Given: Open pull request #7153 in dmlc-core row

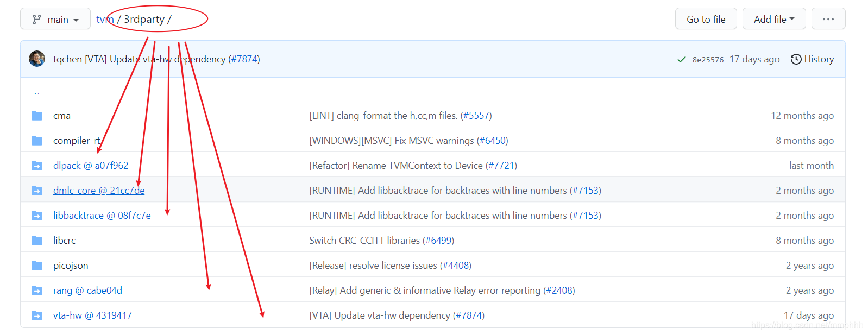Looking at the screenshot, I should click(x=586, y=191).
